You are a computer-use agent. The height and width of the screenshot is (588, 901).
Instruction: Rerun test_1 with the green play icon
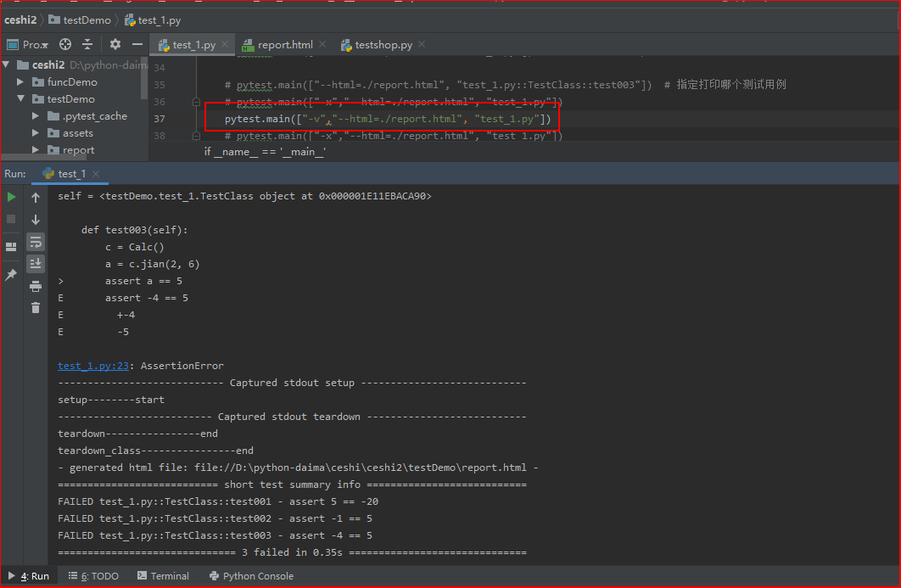(x=11, y=197)
